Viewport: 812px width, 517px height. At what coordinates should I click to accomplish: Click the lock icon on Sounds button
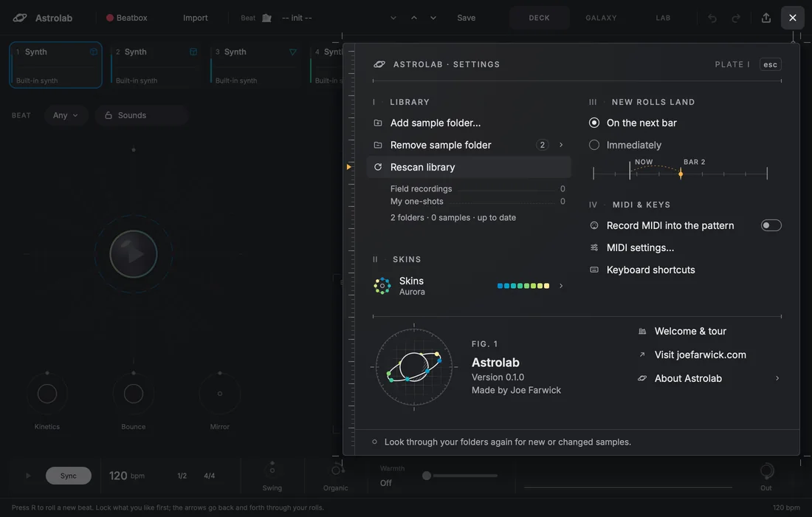click(109, 115)
